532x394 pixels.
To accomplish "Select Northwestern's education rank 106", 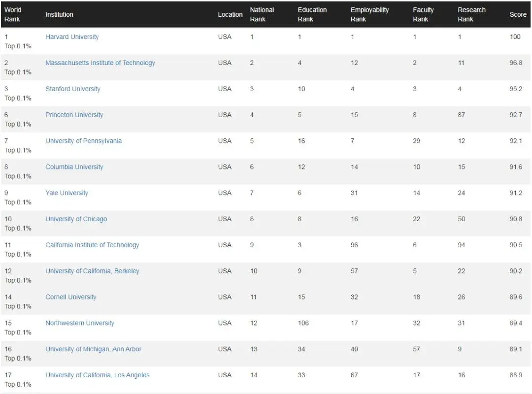I will pos(303,323).
